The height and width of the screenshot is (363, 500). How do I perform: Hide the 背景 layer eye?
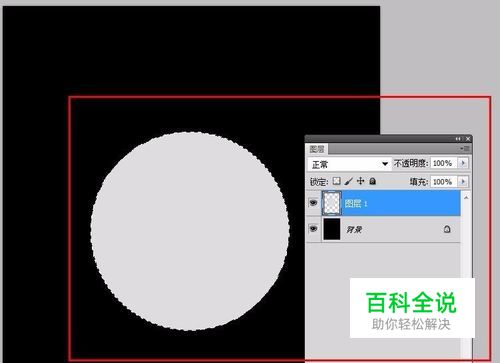click(x=313, y=229)
